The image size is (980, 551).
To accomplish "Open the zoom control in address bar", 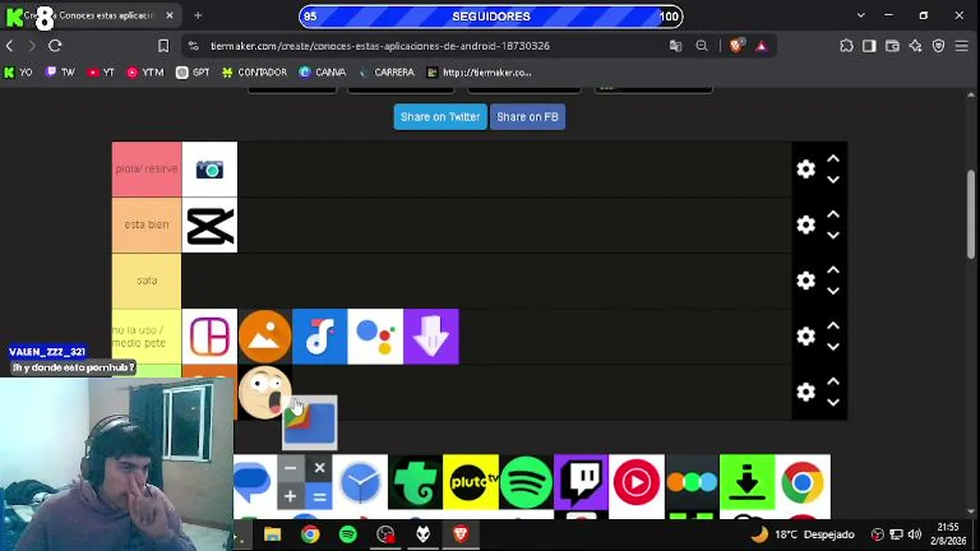I will coord(701,46).
